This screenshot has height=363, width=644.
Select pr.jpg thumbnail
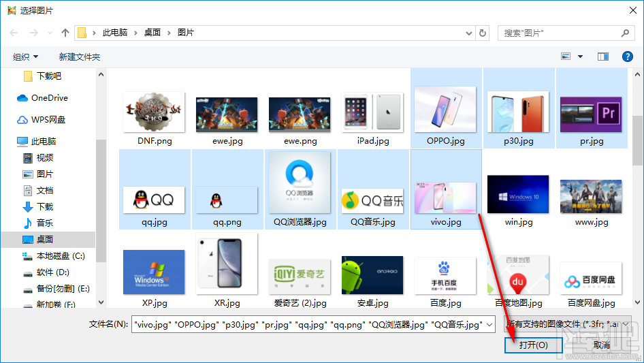click(x=592, y=116)
